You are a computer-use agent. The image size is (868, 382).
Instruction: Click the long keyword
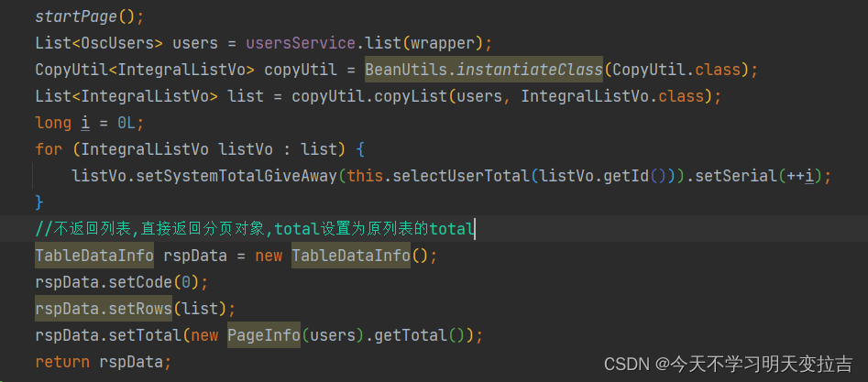(53, 123)
